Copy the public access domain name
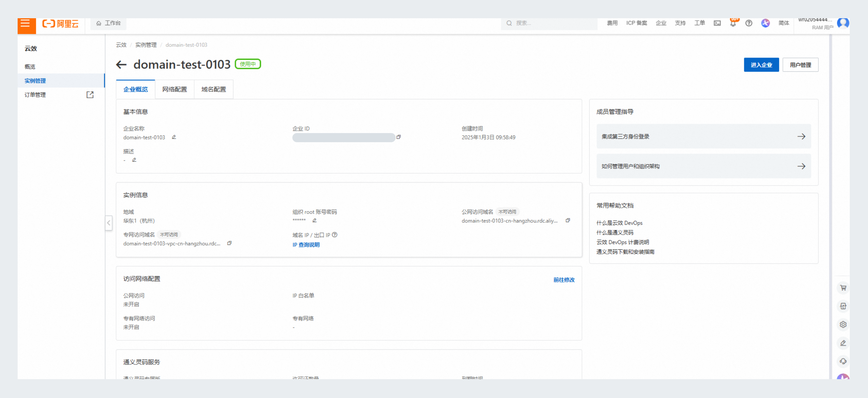 click(x=568, y=221)
